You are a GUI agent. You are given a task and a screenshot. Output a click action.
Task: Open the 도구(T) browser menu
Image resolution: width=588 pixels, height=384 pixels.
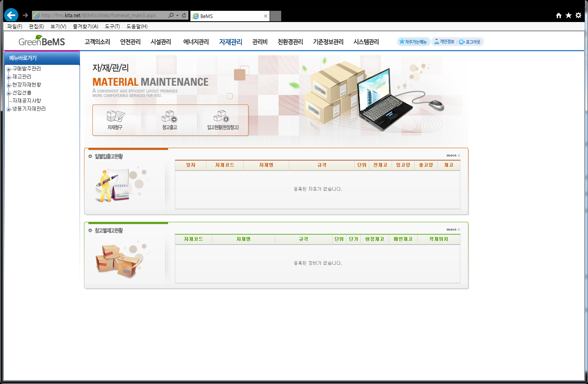[x=112, y=26]
